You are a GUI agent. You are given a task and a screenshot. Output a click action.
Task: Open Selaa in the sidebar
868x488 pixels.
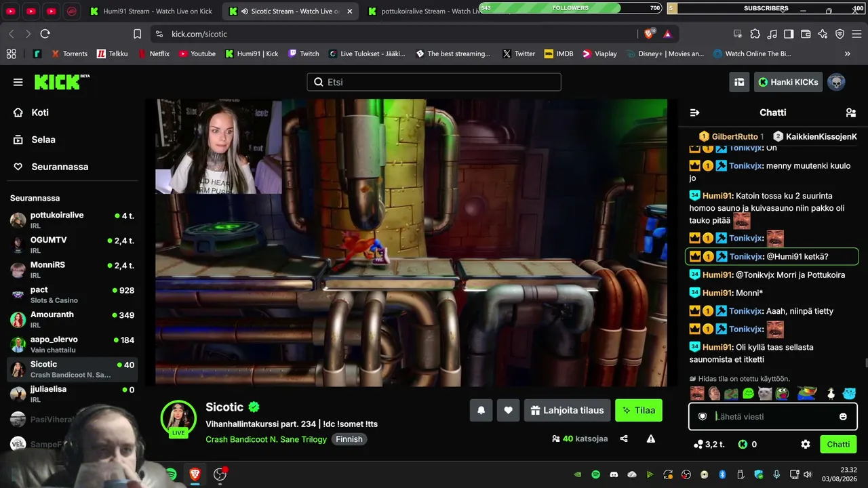43,140
